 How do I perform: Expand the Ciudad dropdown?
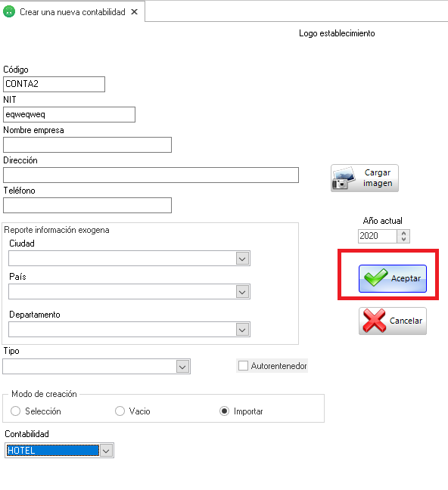coord(242,259)
